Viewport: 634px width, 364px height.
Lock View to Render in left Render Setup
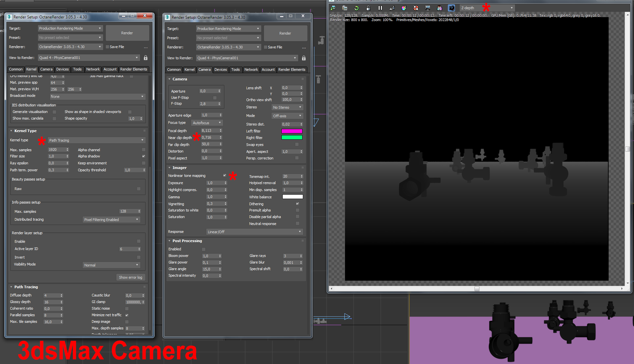pos(146,58)
